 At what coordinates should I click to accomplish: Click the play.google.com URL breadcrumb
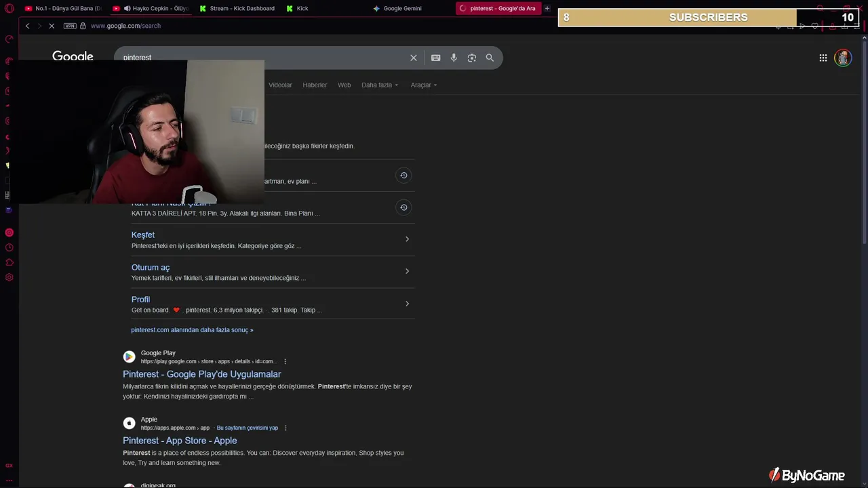[x=209, y=362]
